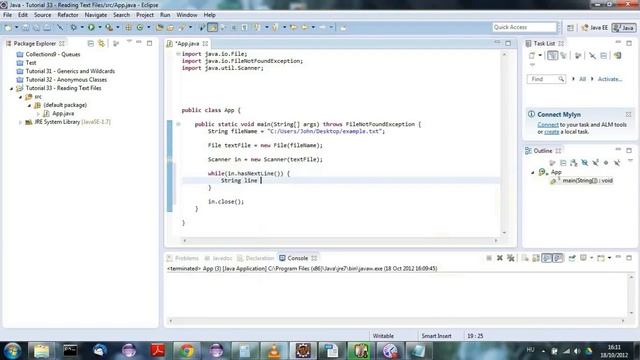Open the Run button dropdown arrow

click(x=100, y=27)
